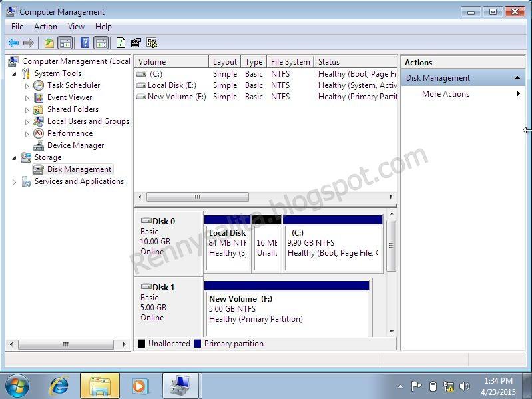This screenshot has width=532, height=399.
Task: Click the tree pane scrollbar right arrow
Action: tap(125, 345)
